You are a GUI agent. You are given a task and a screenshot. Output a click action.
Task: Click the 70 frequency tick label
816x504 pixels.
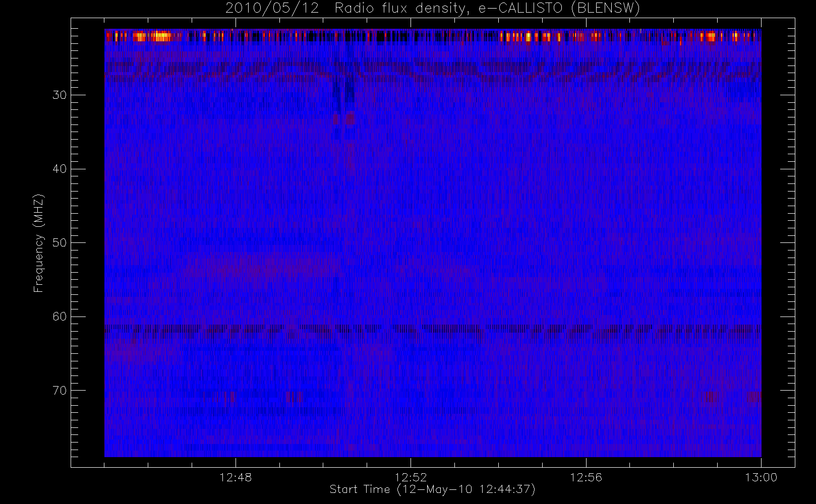[x=60, y=391]
